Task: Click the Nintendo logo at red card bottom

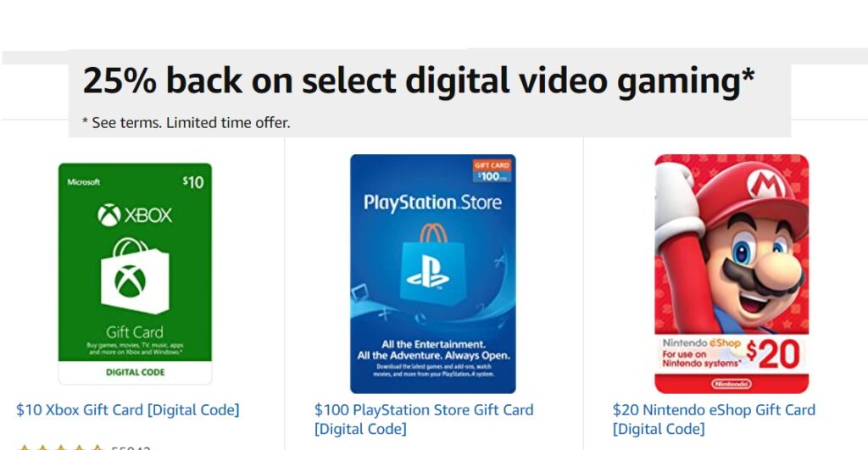Action: [x=732, y=384]
